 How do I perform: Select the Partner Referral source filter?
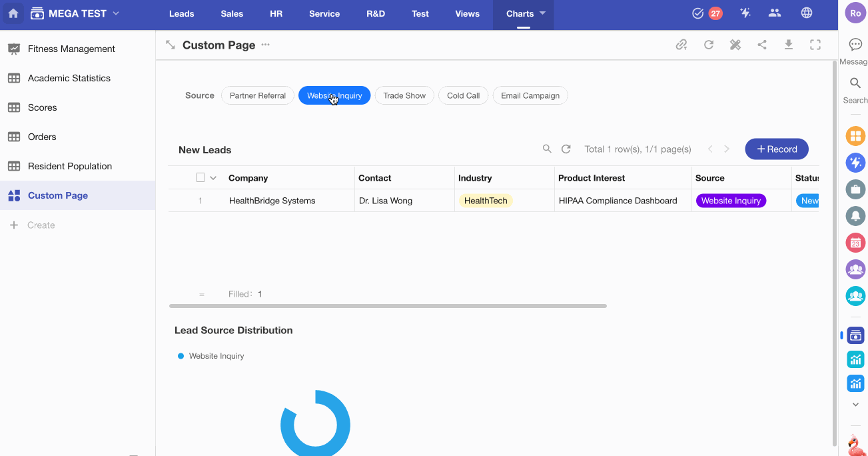point(258,95)
